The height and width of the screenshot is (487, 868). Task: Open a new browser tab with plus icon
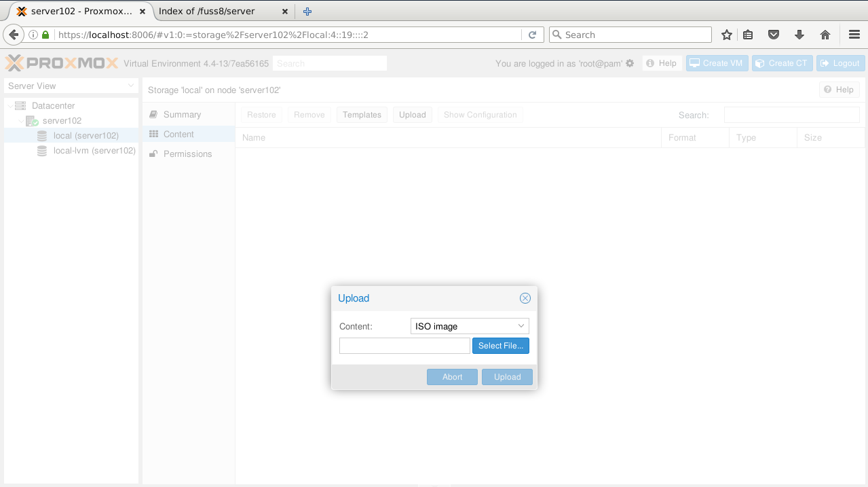click(x=307, y=12)
